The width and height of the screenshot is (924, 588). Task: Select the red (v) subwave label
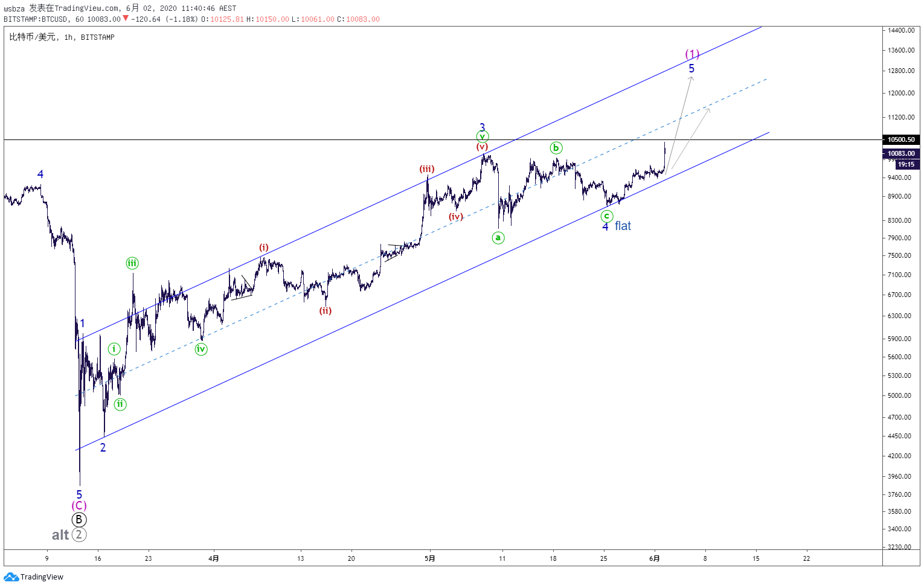coord(482,147)
